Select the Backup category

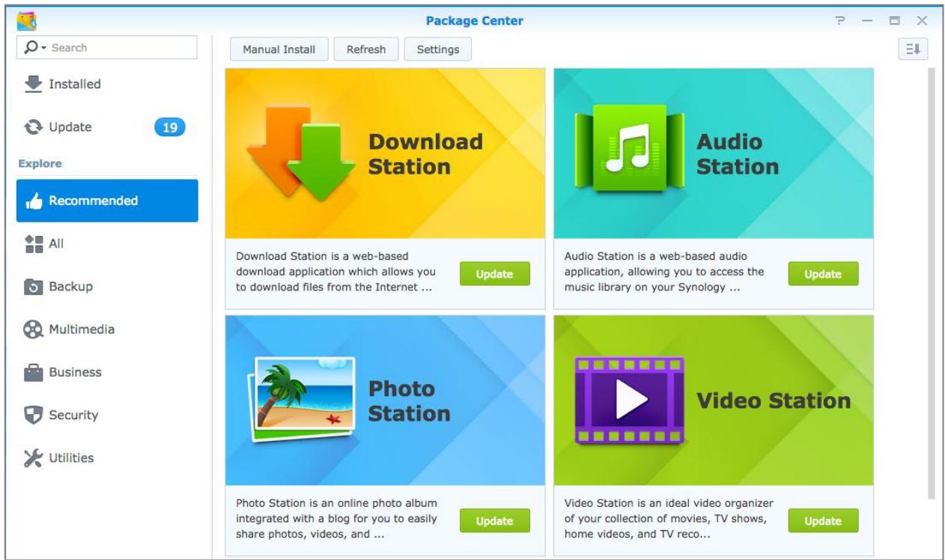pyautogui.click(x=107, y=287)
